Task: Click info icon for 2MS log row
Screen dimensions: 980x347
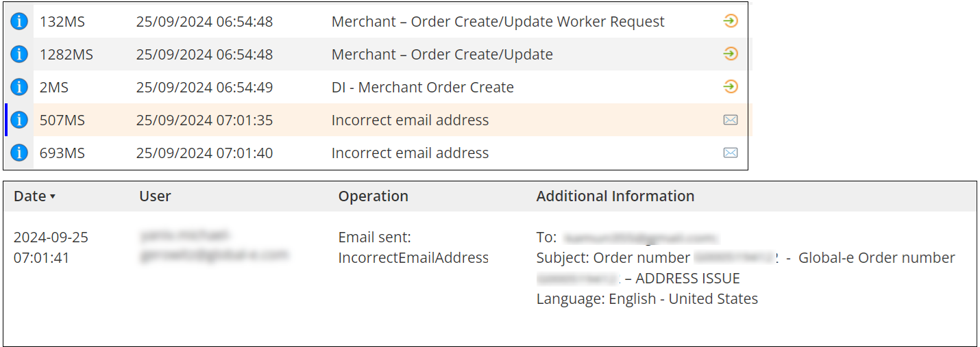Action: click(x=19, y=87)
